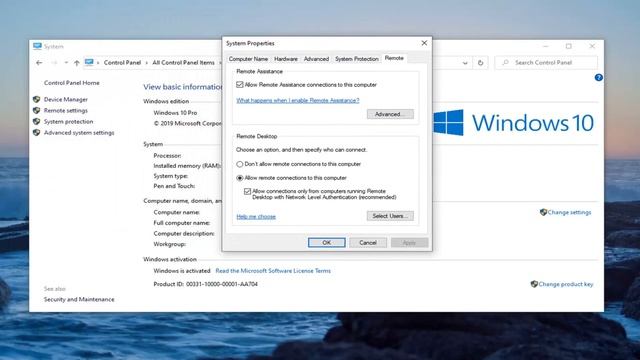The height and width of the screenshot is (360, 640).
Task: Click the Back arrow in System window
Action: point(39,63)
